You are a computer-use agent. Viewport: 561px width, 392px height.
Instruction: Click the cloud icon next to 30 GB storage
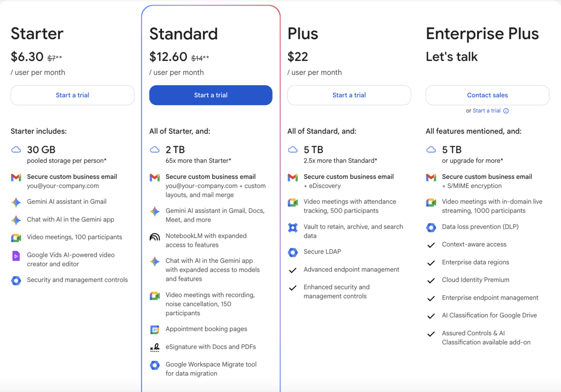click(16, 150)
